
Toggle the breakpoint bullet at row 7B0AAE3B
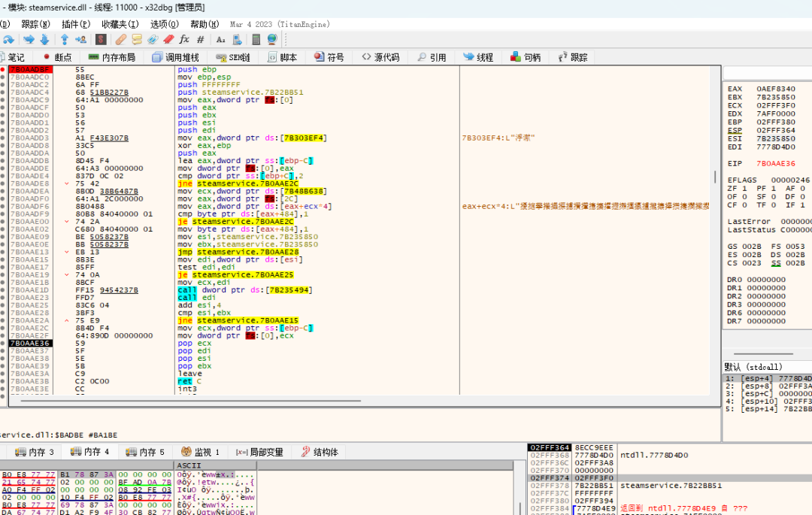click(2, 381)
